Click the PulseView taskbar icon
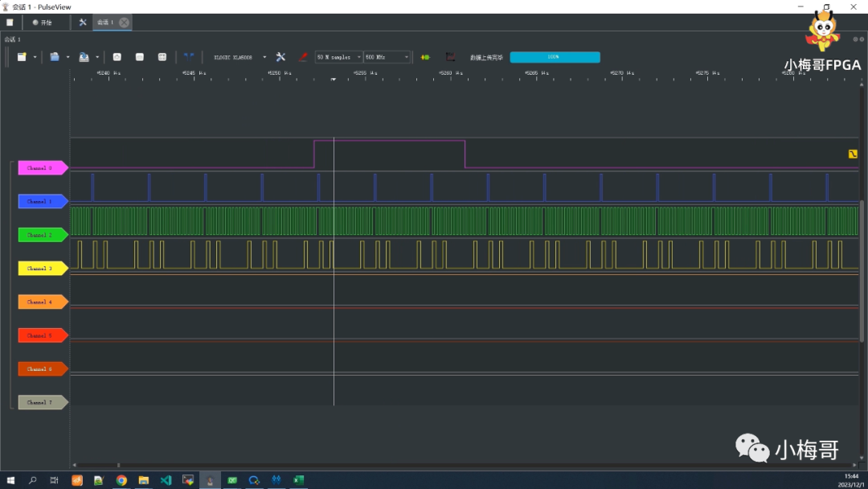The image size is (868, 489). [x=210, y=480]
